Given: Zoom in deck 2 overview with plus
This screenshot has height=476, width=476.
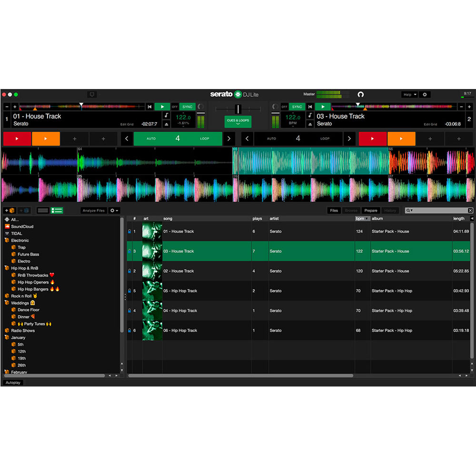Looking at the screenshot, I should 469,107.
